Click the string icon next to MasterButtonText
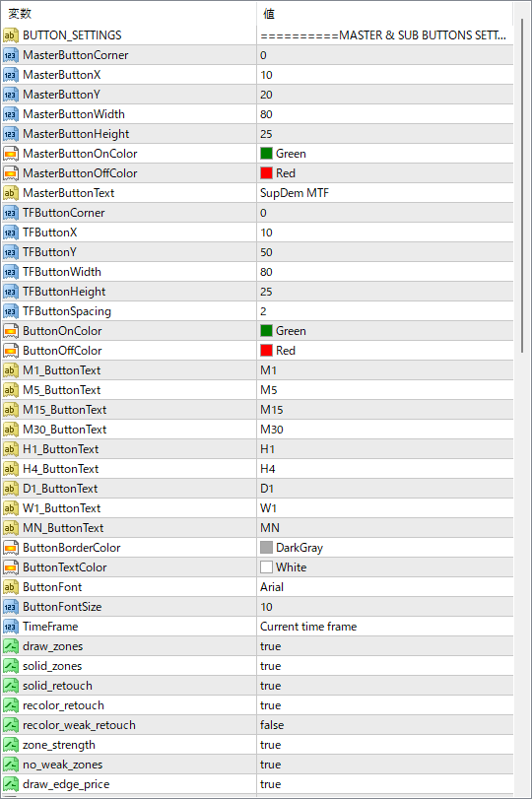Image resolution: width=532 pixels, height=799 pixels. coord(10,193)
